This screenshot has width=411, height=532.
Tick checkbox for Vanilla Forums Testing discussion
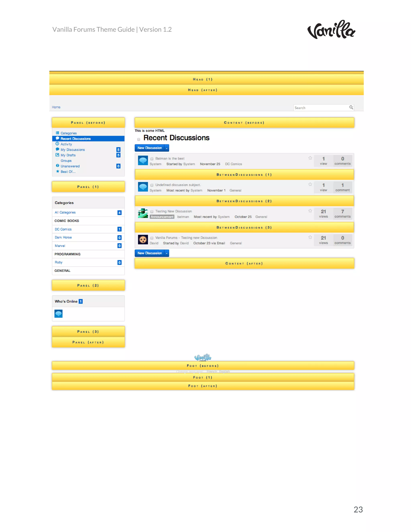pos(152,238)
